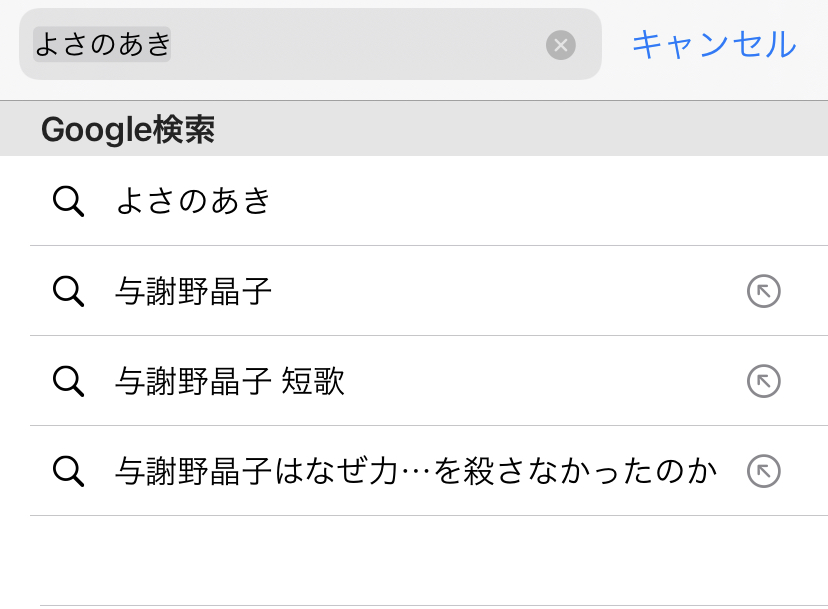Click blank space between 与謝野晶子 text and its arrow
Viewport: 828px width, 609px height.
click(500, 291)
